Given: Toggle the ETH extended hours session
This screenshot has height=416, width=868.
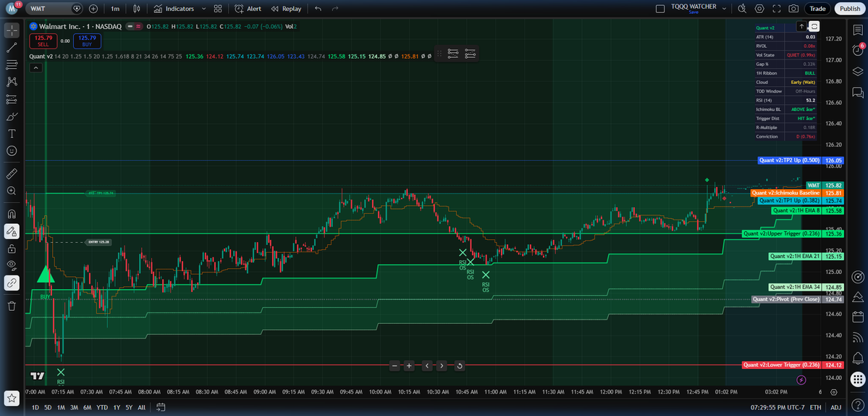Looking at the screenshot, I should tap(815, 408).
